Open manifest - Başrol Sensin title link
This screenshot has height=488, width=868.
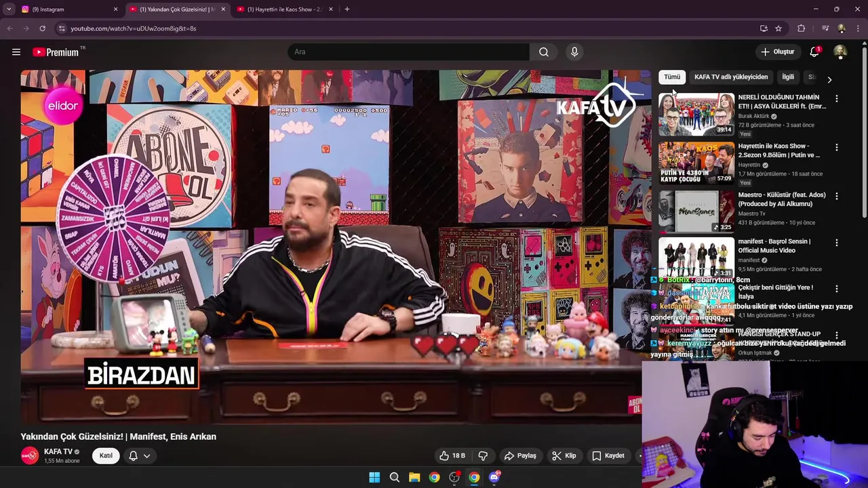coord(774,246)
